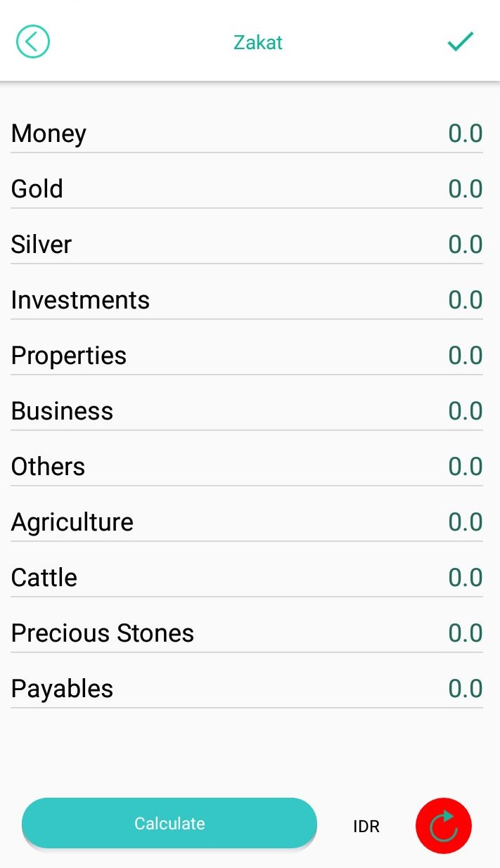500x868 pixels.
Task: Click the Money row label
Action: (49, 134)
